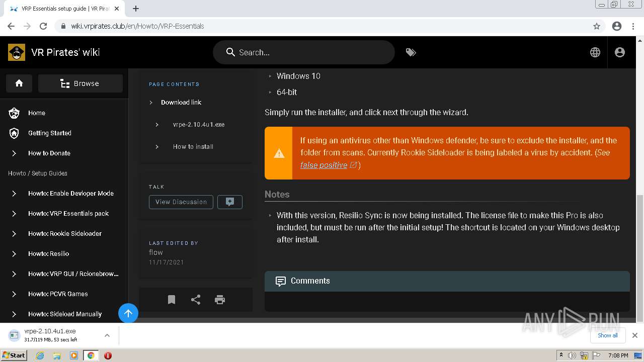Click the last editor name flow
This screenshot has width=644, height=362.
click(156, 252)
